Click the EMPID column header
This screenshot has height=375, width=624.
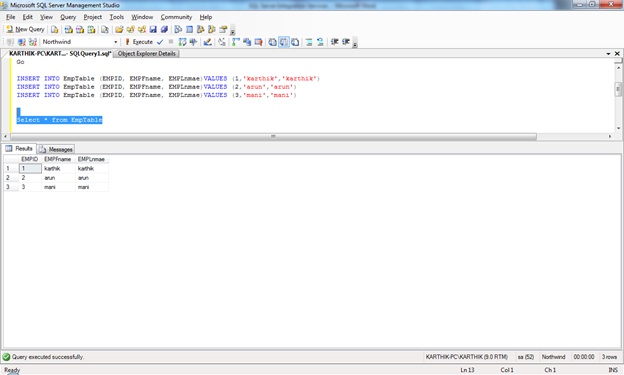[30, 159]
